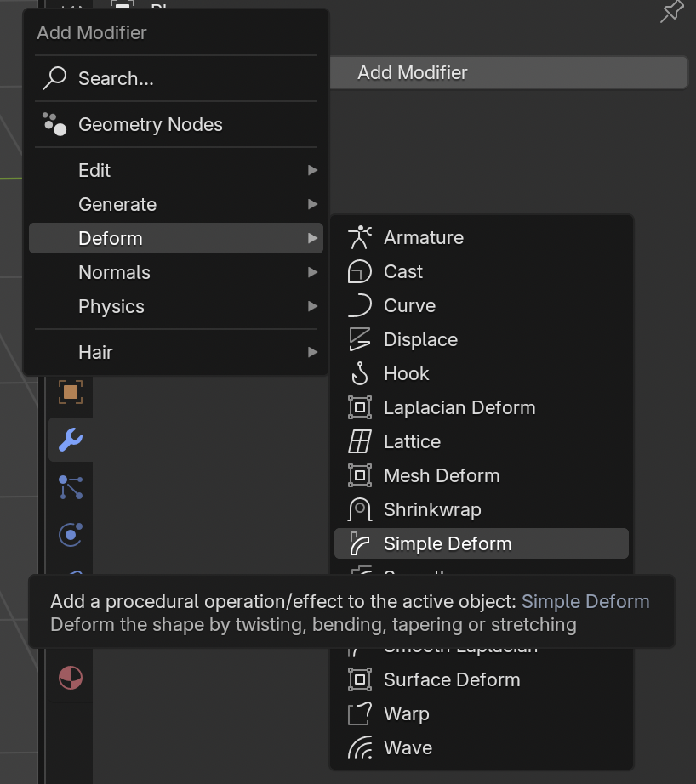Click the Add Modifier button

[508, 72]
